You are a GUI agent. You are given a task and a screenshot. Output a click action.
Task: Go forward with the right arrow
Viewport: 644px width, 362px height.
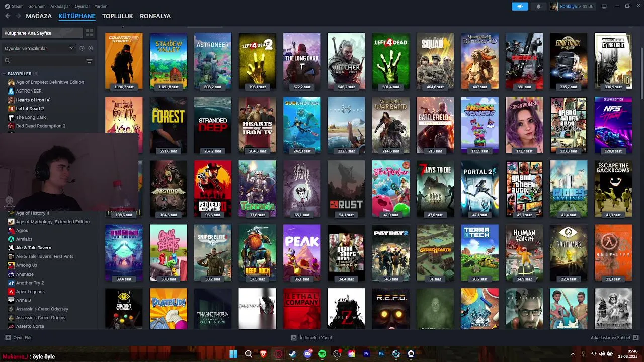tap(19, 16)
